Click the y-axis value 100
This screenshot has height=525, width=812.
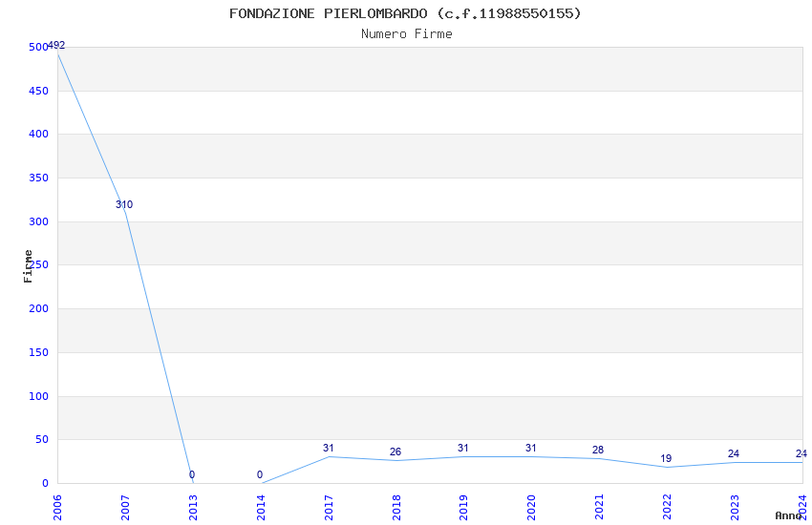38,397
